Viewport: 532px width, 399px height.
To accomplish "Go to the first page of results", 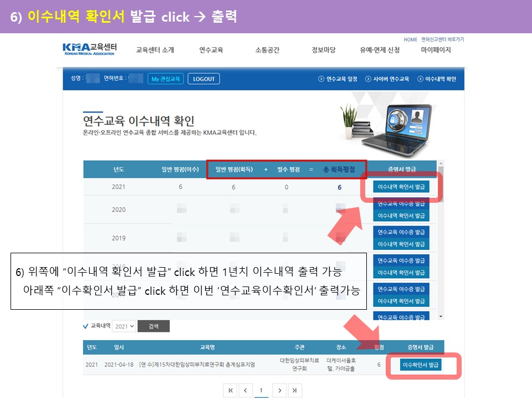I will click(x=231, y=391).
